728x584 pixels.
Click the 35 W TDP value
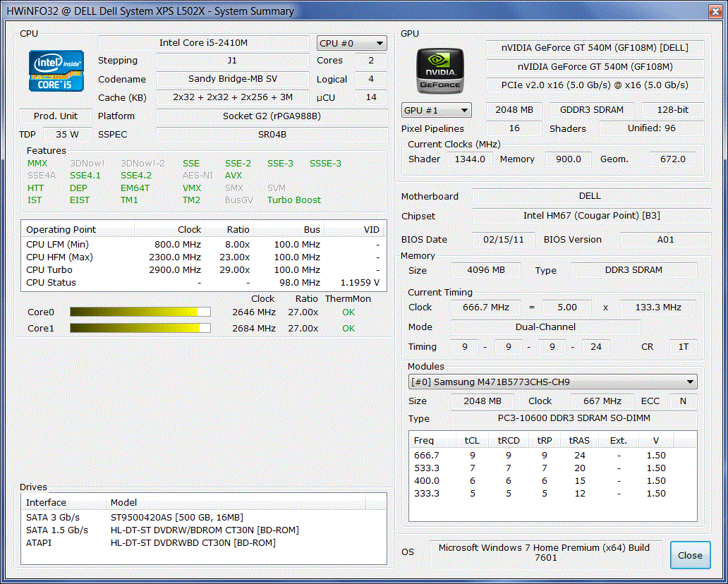[x=67, y=135]
